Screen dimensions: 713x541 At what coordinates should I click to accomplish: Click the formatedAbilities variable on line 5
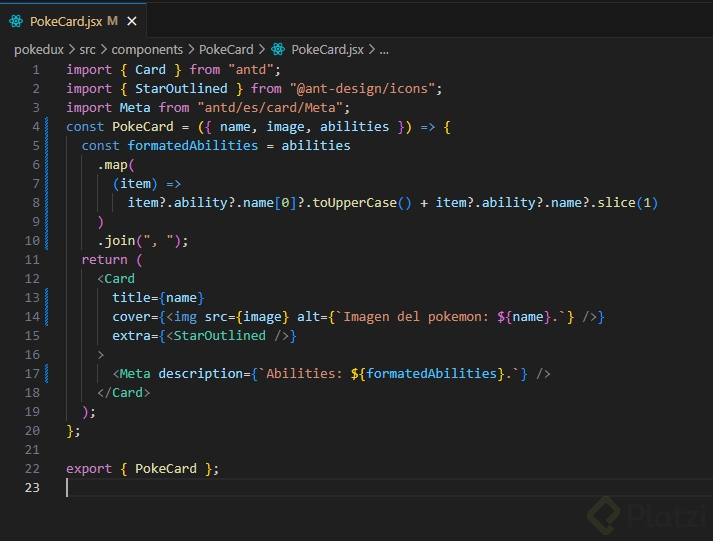[x=192, y=146]
